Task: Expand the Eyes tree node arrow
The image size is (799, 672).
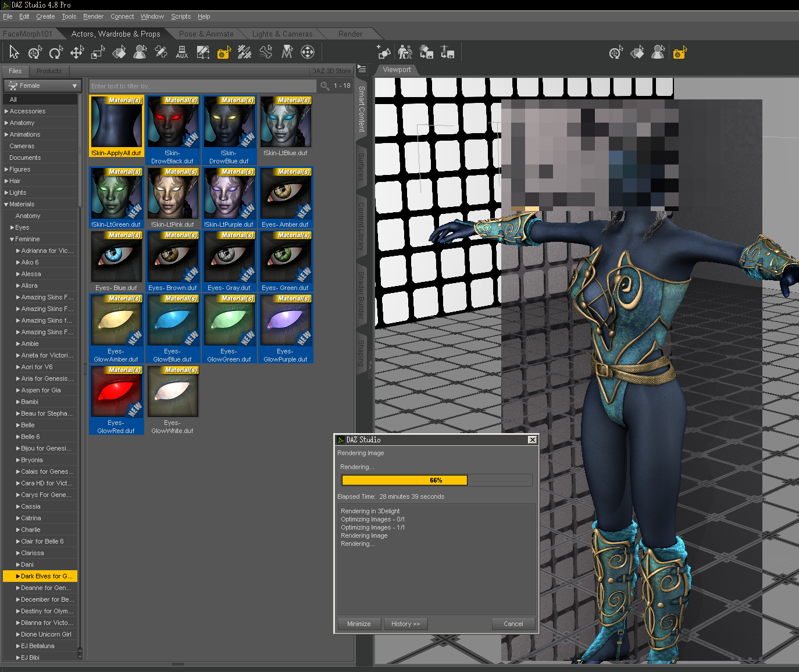Action: 12,227
